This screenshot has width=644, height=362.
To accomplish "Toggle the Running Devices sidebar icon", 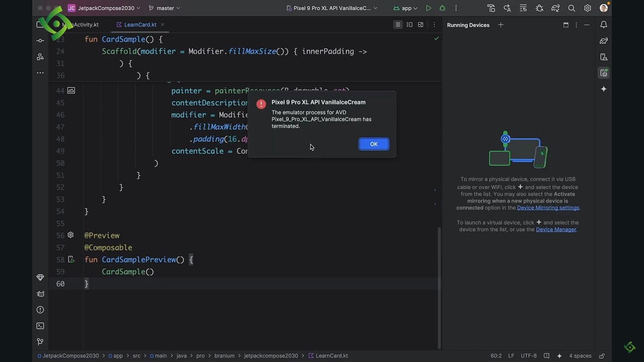I will [604, 73].
